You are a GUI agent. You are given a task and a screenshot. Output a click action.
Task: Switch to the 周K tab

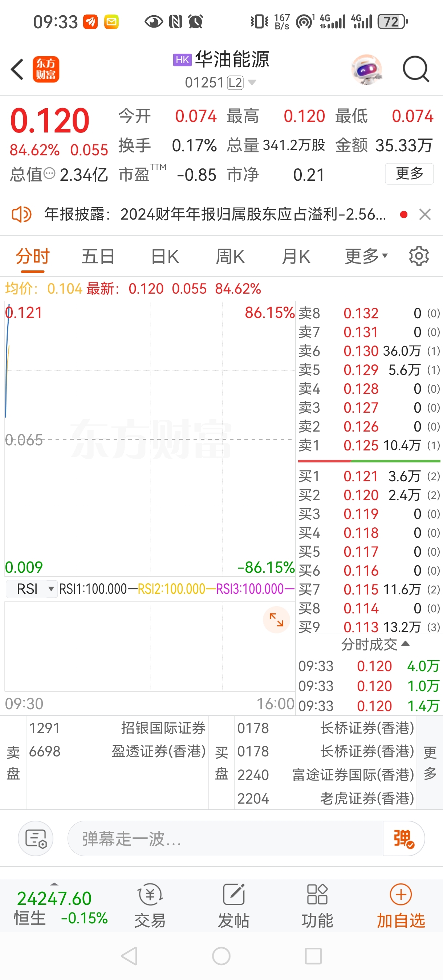[230, 256]
